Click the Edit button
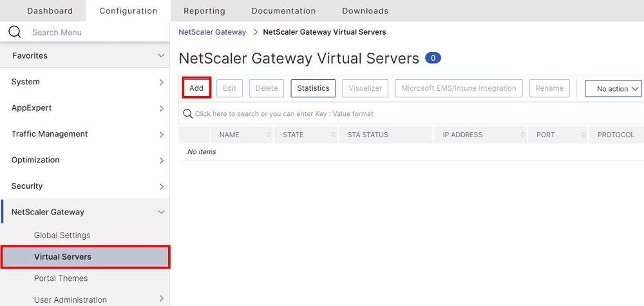 coord(229,88)
